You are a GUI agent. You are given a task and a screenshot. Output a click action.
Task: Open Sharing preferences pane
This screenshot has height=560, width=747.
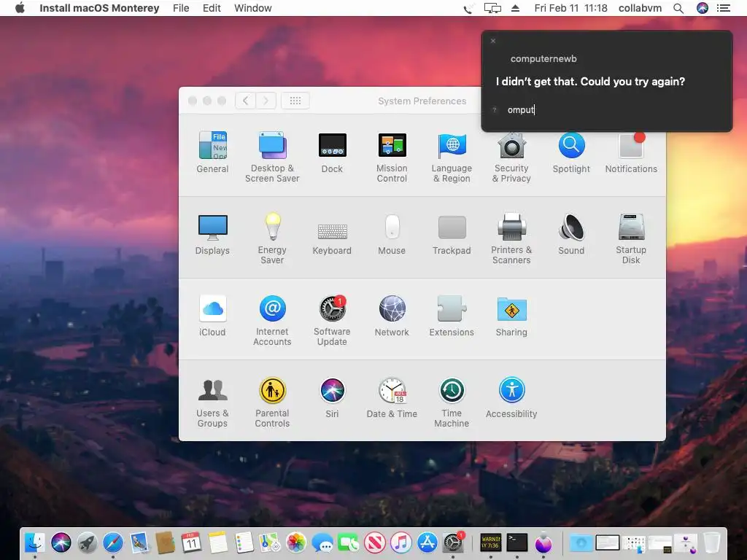coord(511,316)
